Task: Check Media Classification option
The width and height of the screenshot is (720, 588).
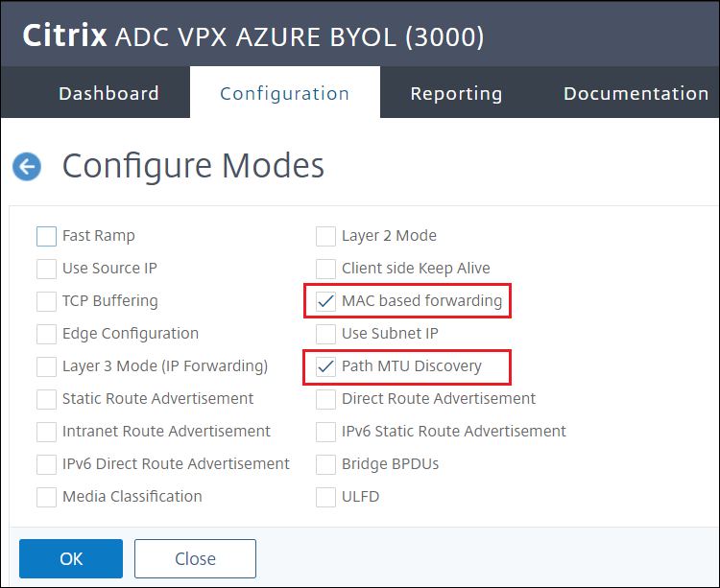Action: [x=46, y=497]
